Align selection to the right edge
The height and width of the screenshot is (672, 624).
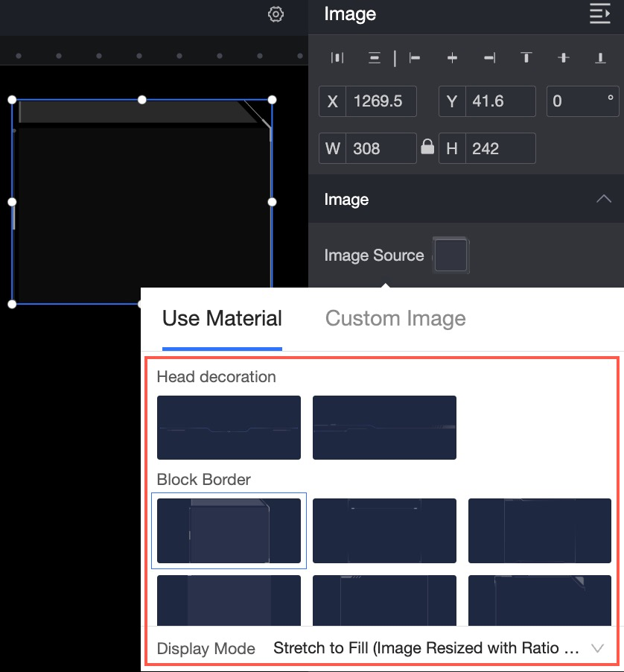click(x=489, y=57)
